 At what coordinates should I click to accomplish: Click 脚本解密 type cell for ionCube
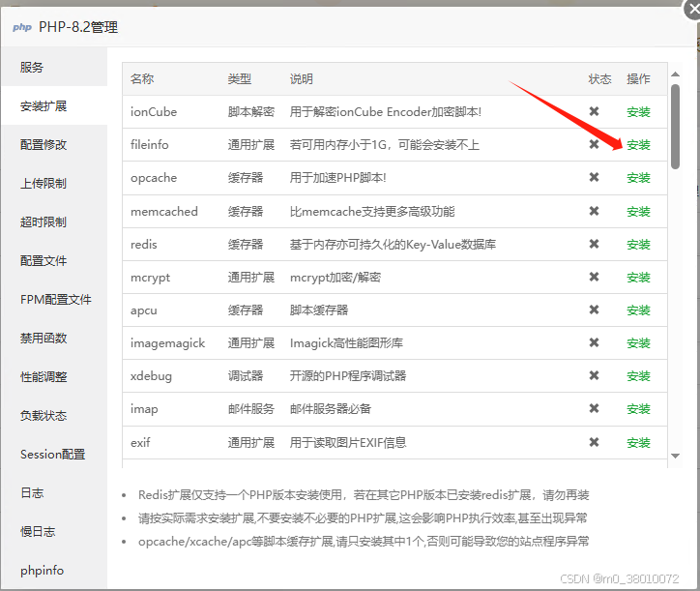coord(250,111)
